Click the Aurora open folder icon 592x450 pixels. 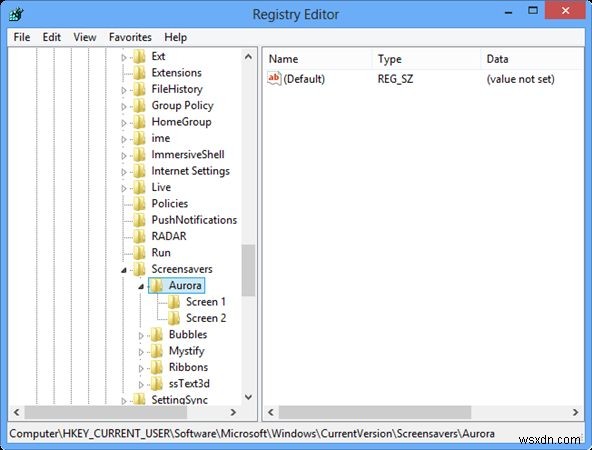tap(157, 285)
